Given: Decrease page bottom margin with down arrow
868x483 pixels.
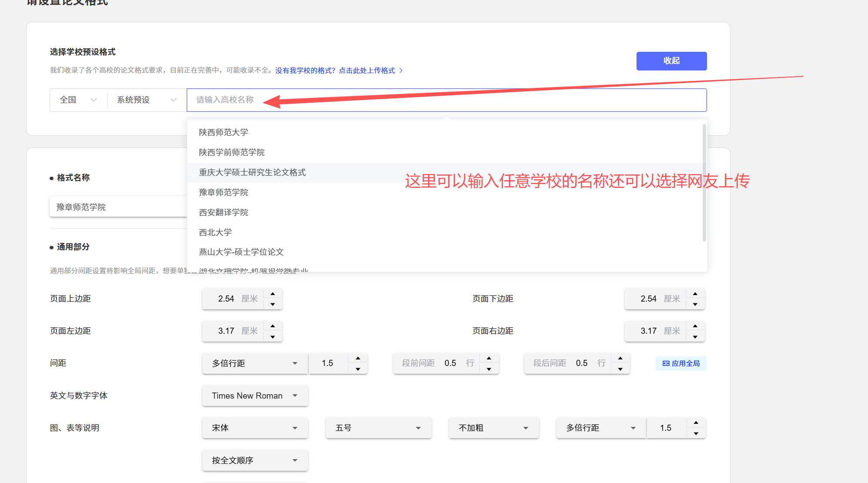Looking at the screenshot, I should pos(695,304).
